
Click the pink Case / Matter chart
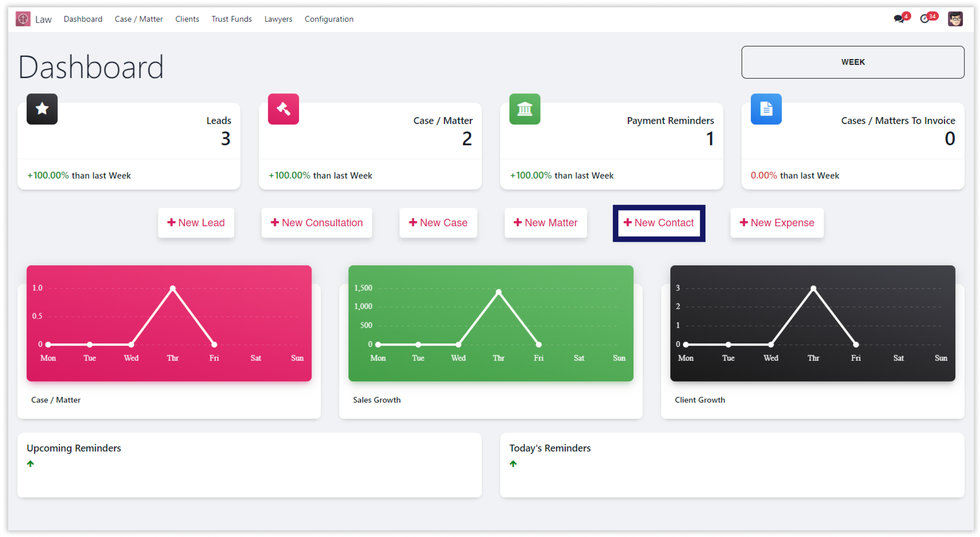point(169,323)
